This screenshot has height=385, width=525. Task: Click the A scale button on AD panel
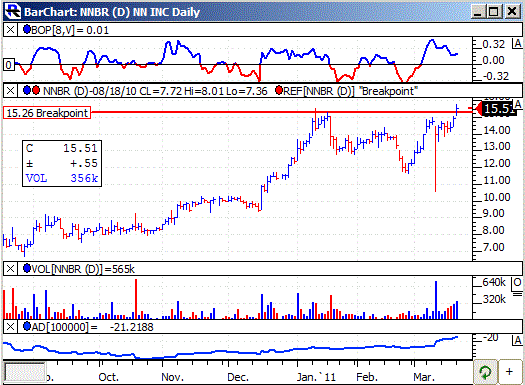pos(517,341)
